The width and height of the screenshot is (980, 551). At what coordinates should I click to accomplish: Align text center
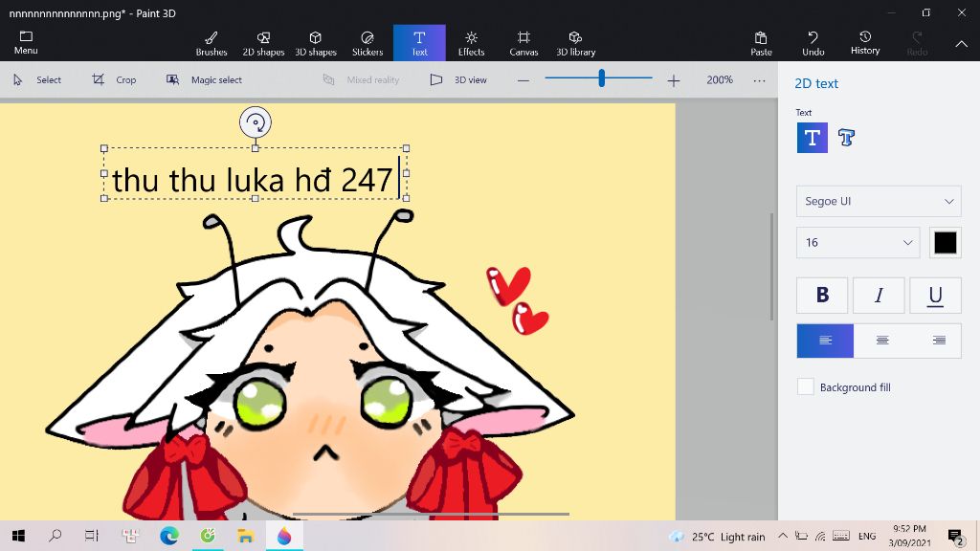pyautogui.click(x=881, y=341)
